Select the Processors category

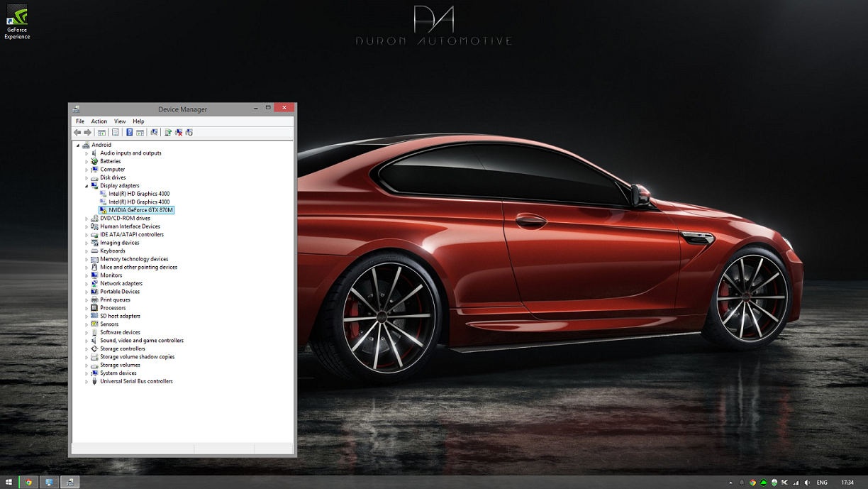[x=113, y=308]
